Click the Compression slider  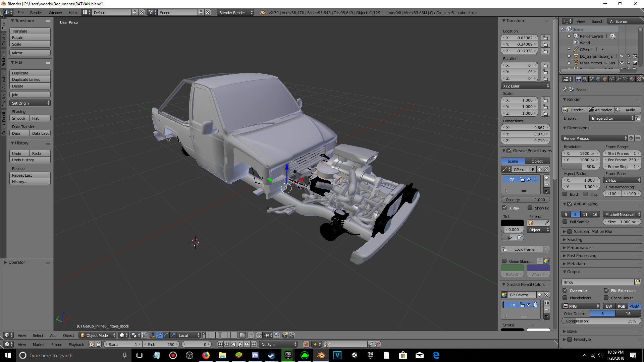coord(601,321)
